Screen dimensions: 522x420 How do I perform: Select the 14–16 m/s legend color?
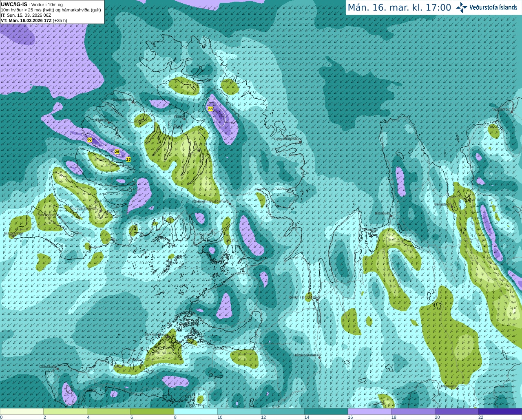pos(326,411)
